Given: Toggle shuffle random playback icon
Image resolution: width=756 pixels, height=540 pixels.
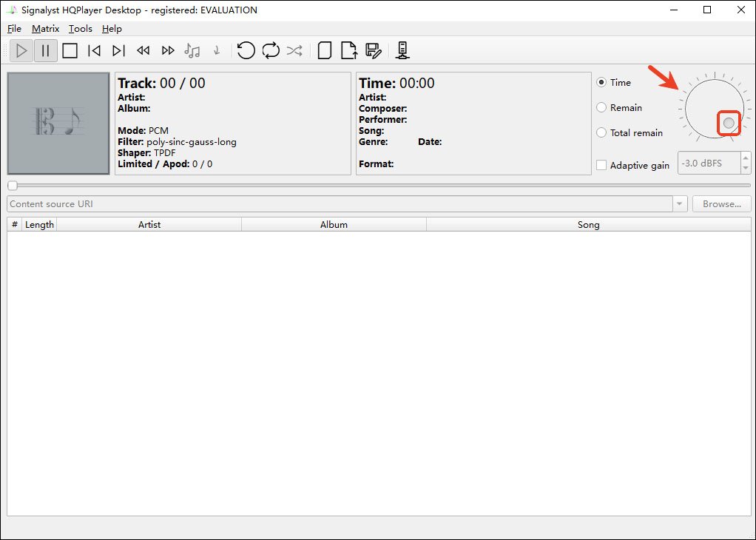Looking at the screenshot, I should (294, 50).
